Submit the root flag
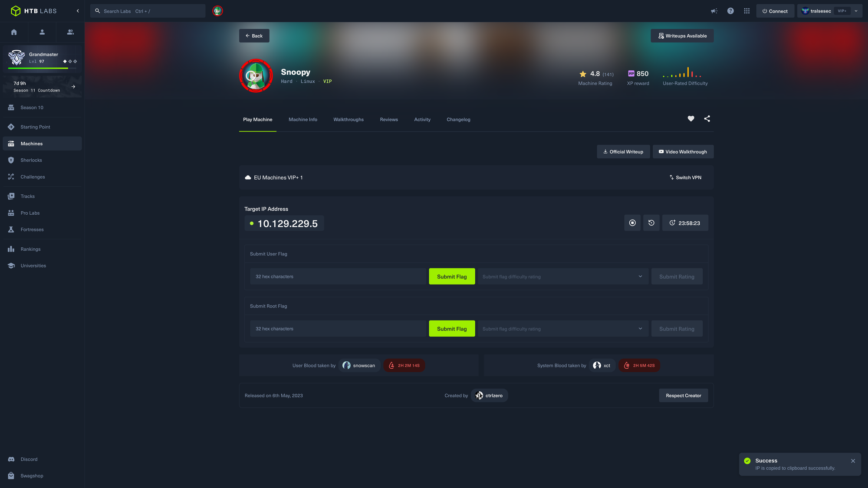The height and width of the screenshot is (488, 868). point(452,328)
